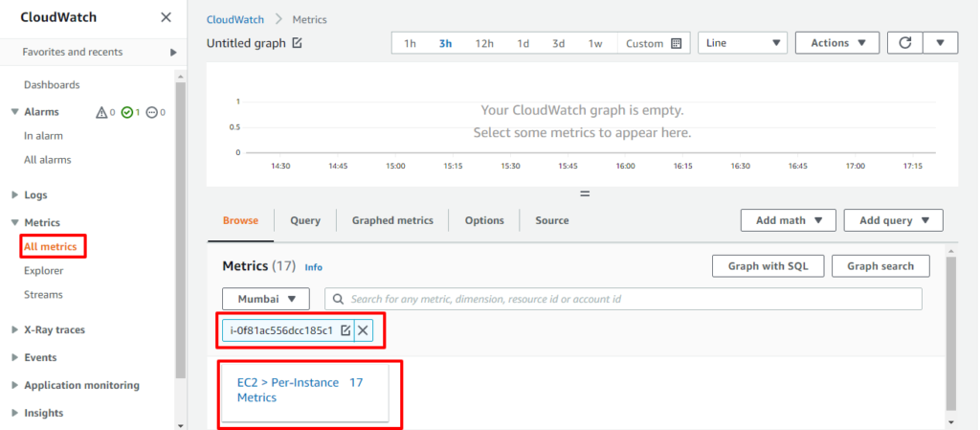This screenshot has width=980, height=430.
Task: Open Explorer in the sidebar
Action: coord(44,271)
